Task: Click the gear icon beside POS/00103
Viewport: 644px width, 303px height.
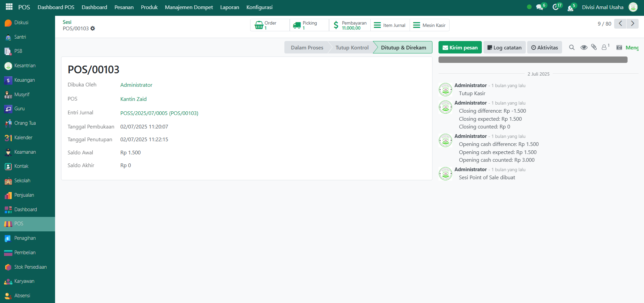Action: (93, 29)
